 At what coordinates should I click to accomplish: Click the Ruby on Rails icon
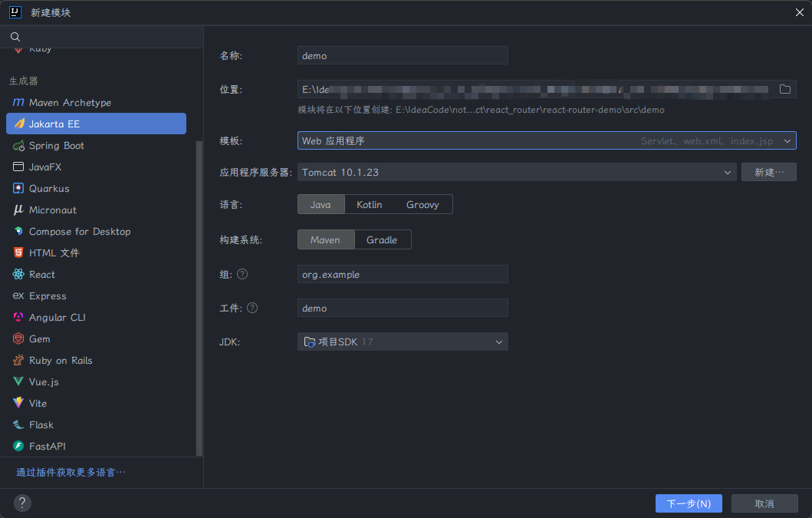click(18, 360)
